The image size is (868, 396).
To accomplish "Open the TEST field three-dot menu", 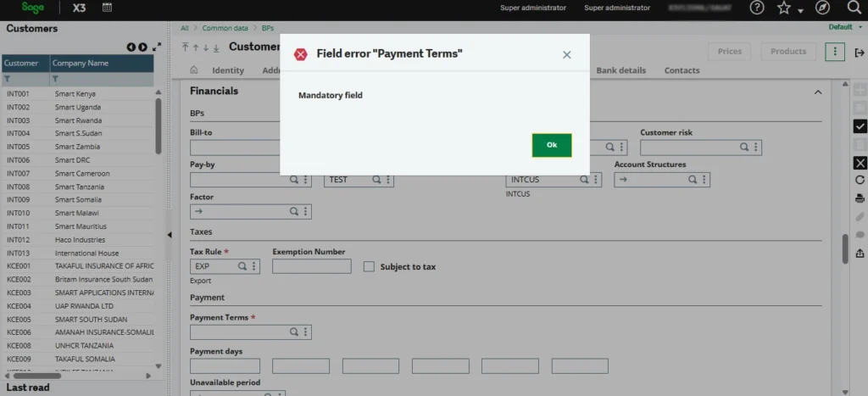I will (x=388, y=180).
